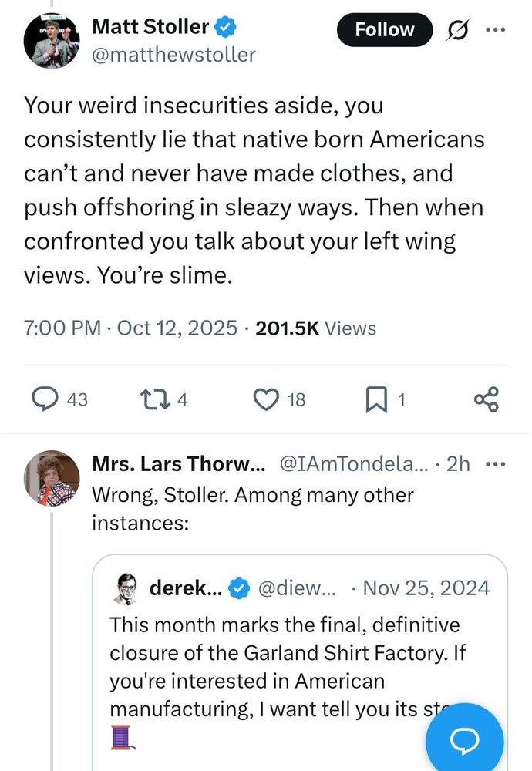Image resolution: width=532 pixels, height=771 pixels.
Task: Share the tweet via share icon
Action: [487, 399]
